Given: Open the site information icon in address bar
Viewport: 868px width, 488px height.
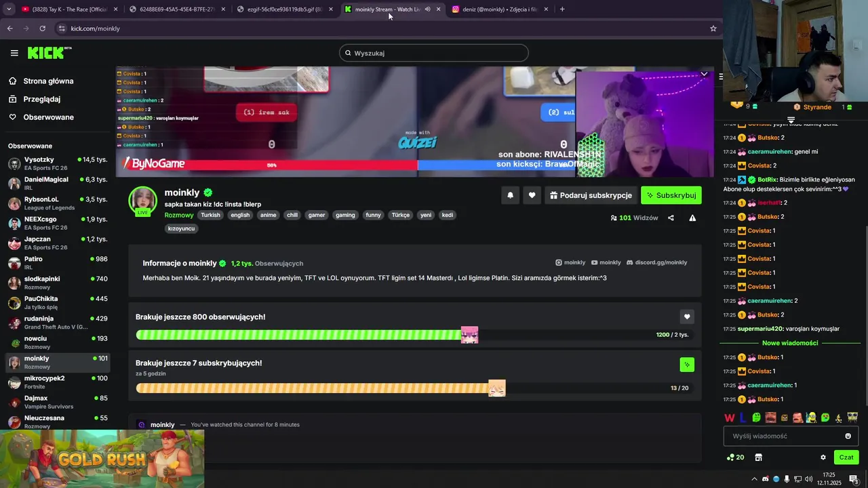Looking at the screenshot, I should 62,28.
